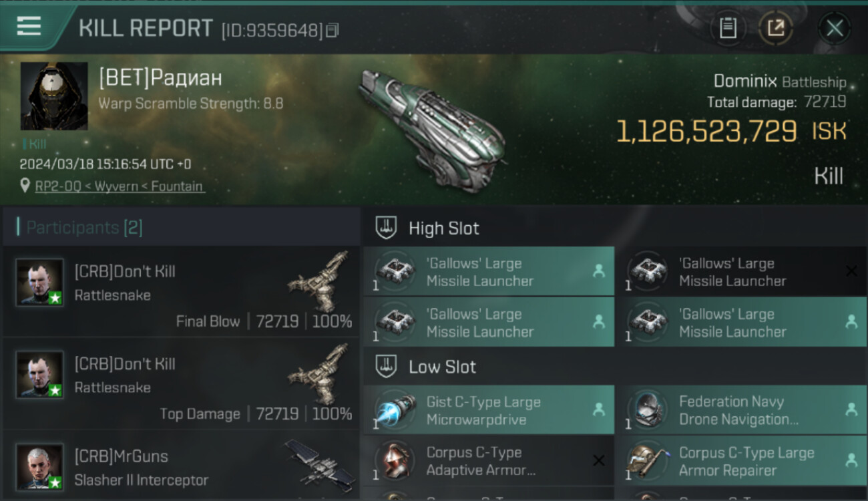Click the share kill report icon
The image size is (868, 501).
click(x=776, y=28)
